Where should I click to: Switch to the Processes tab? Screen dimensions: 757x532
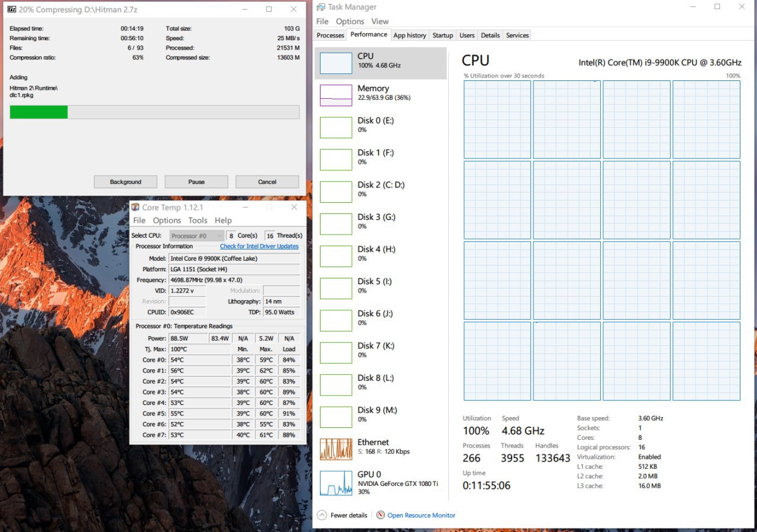click(331, 35)
